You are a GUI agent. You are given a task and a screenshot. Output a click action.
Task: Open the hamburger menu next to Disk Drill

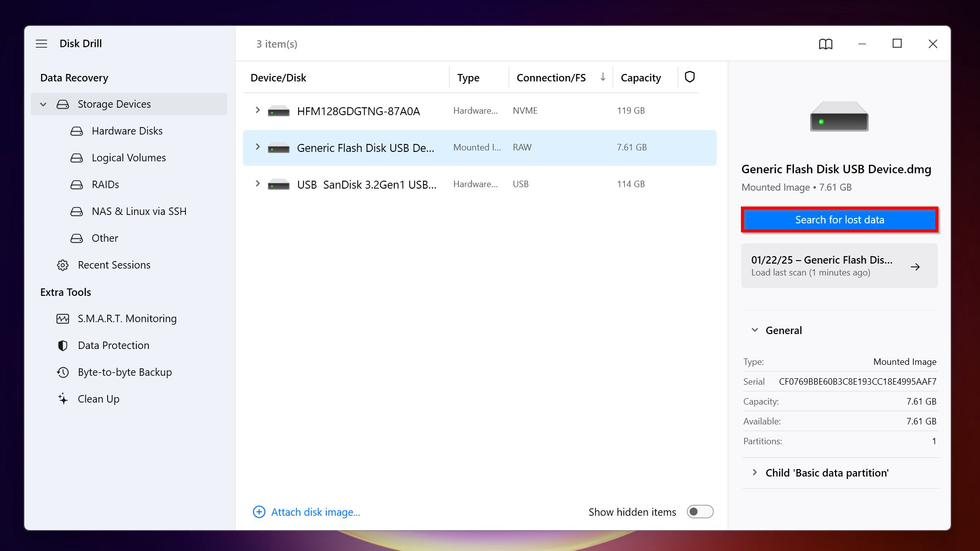(42, 44)
